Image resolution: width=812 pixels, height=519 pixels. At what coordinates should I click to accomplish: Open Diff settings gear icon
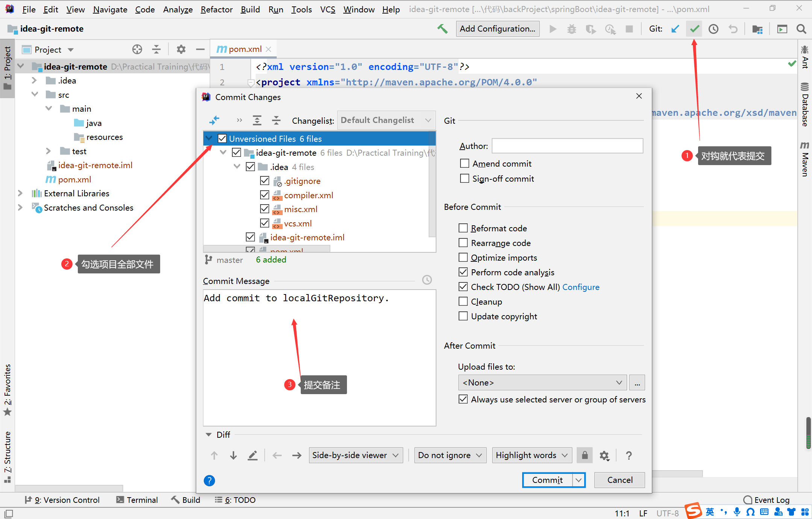point(604,455)
